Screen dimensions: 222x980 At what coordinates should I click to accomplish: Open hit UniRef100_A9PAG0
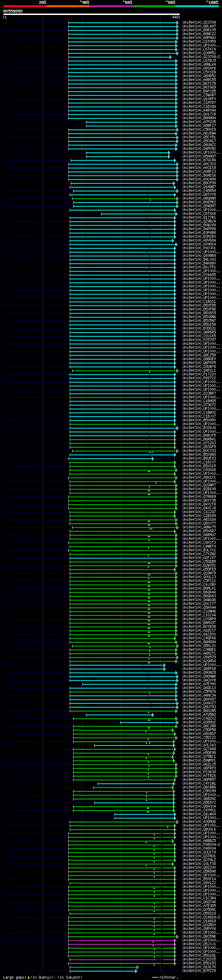pyautogui.click(x=199, y=38)
